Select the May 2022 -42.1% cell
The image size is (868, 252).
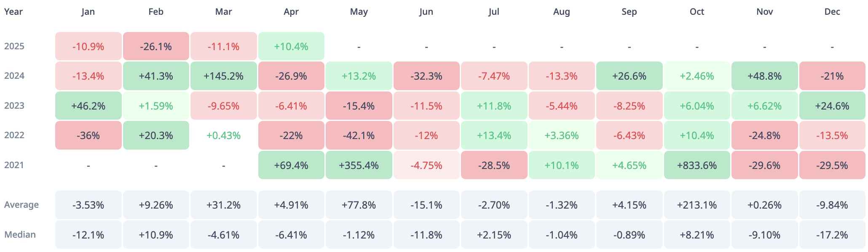359,136
